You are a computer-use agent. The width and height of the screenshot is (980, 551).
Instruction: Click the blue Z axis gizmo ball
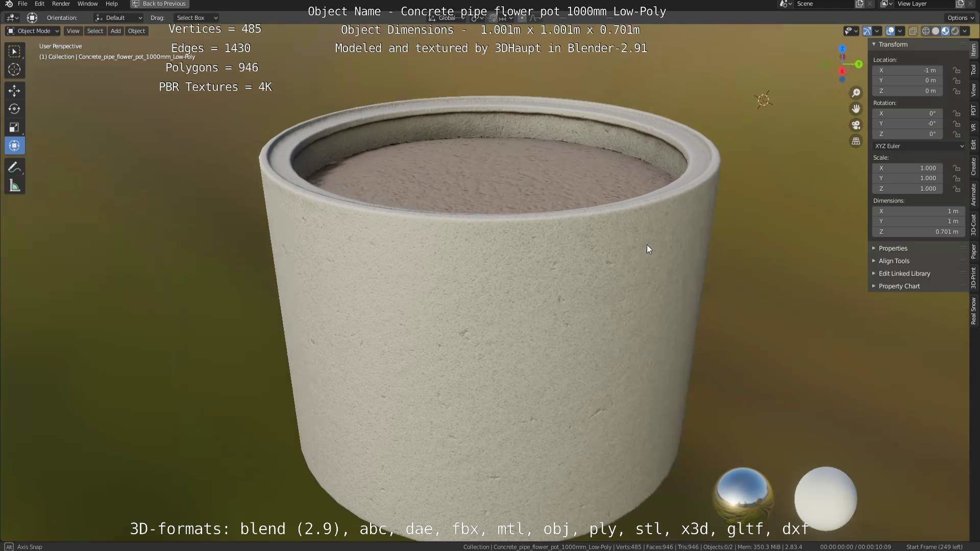[x=842, y=49]
